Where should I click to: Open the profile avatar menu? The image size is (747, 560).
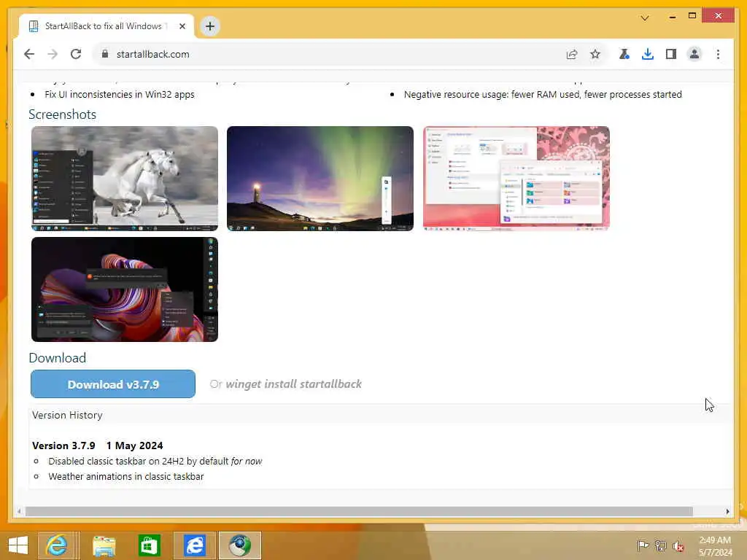694,54
